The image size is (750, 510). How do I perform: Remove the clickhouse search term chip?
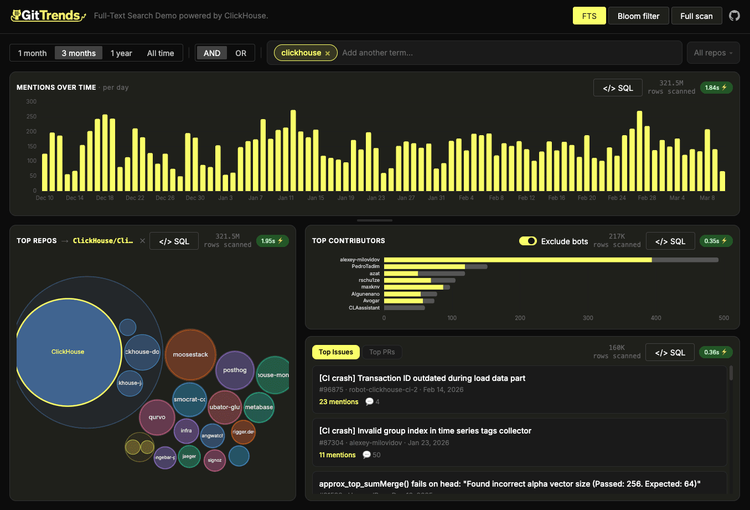coord(327,53)
